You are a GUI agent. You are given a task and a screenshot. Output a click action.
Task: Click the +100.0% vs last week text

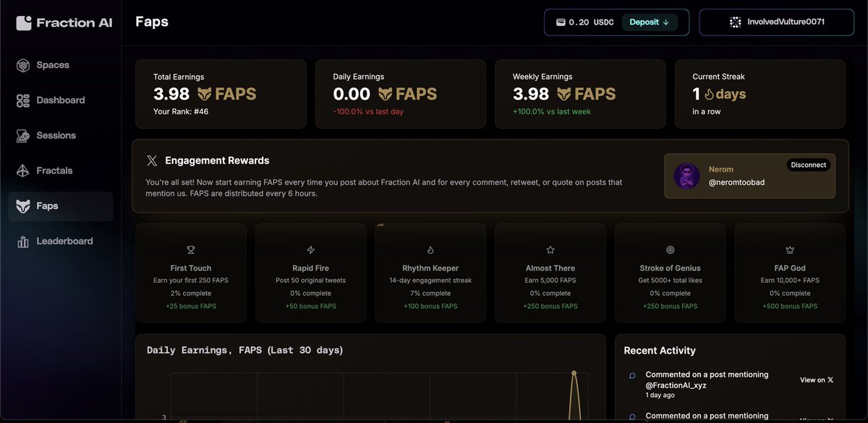[x=552, y=112]
